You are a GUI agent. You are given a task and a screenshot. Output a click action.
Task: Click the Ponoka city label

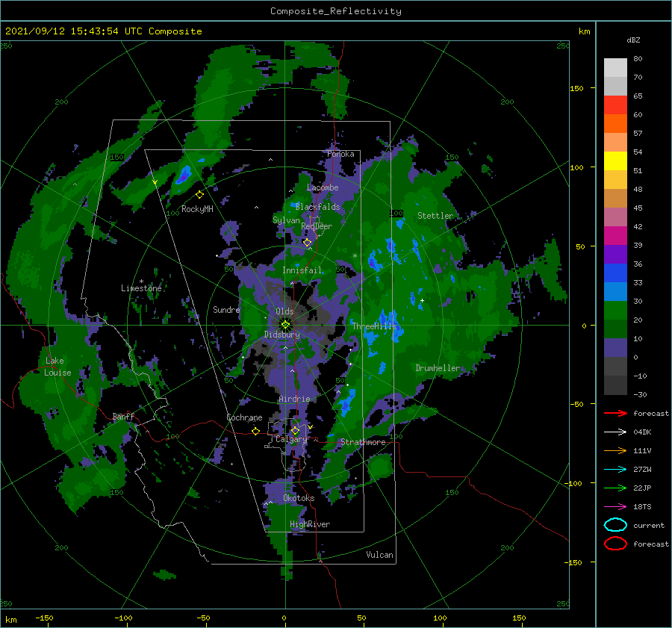[340, 154]
